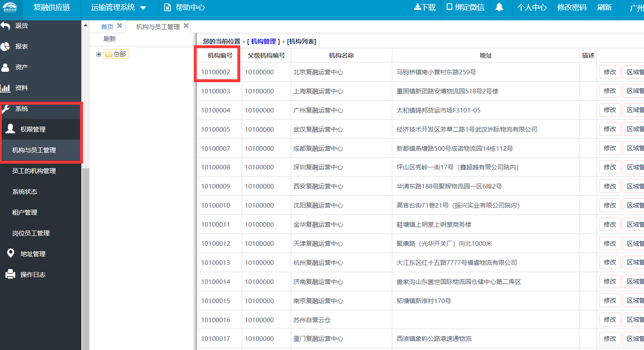Click address 马驹桥镇南小营村东路259号
This screenshot has height=350, width=644.
click(x=436, y=72)
